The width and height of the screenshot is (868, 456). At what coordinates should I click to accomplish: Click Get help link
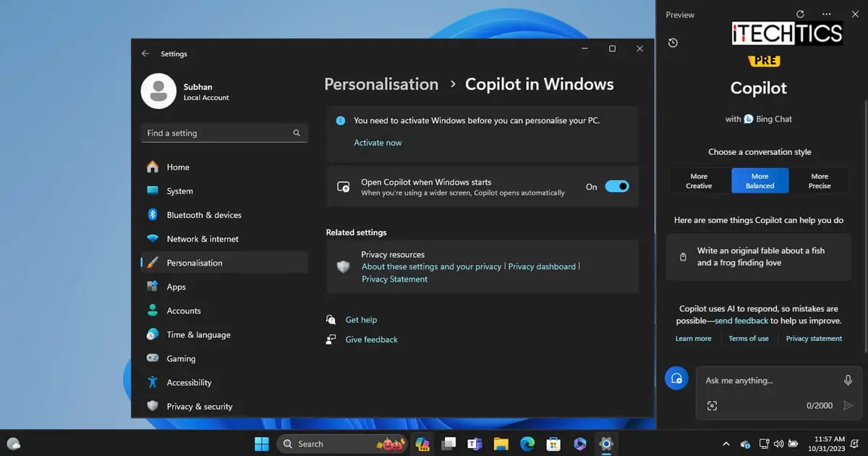click(x=361, y=320)
